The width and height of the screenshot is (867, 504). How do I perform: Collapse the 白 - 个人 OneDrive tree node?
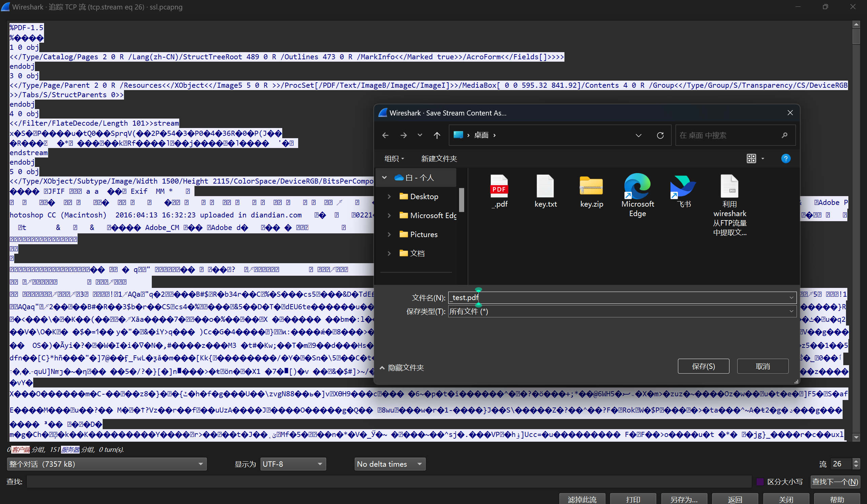pos(384,177)
